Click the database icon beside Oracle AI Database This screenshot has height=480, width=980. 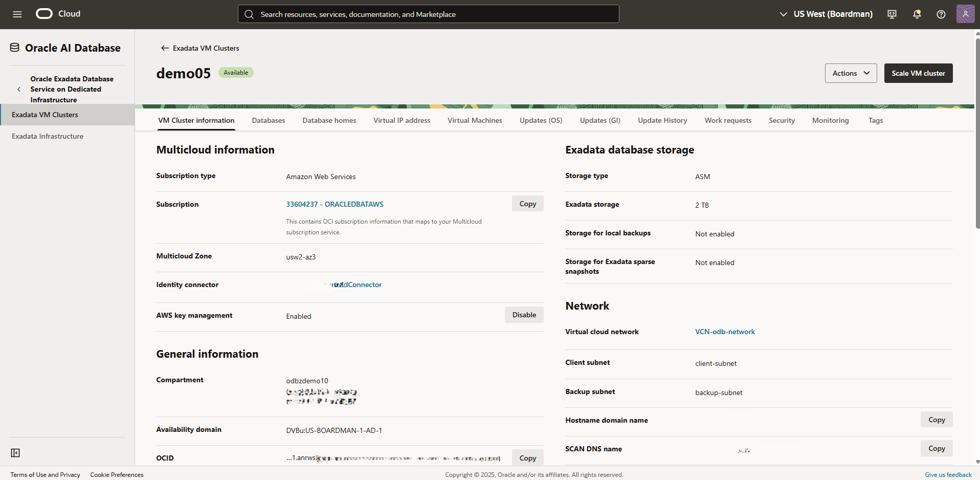14,47
